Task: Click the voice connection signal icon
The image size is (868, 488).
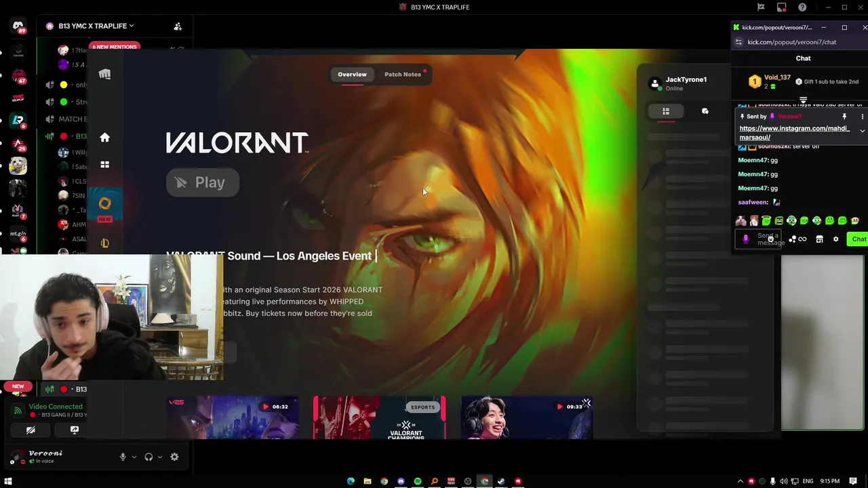Action: pyautogui.click(x=18, y=411)
